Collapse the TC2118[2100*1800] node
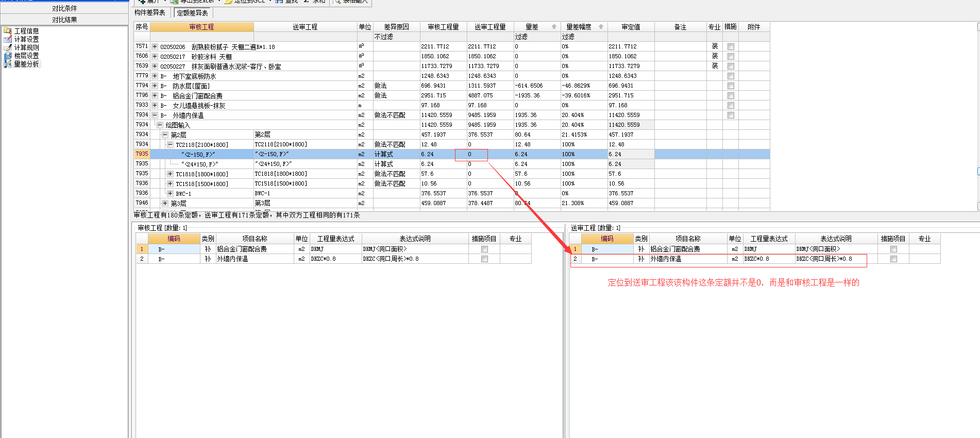The height and width of the screenshot is (438, 980). [x=170, y=144]
